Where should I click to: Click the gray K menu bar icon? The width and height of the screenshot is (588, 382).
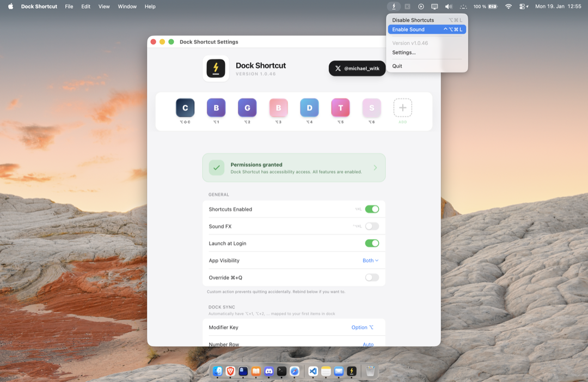(407, 7)
